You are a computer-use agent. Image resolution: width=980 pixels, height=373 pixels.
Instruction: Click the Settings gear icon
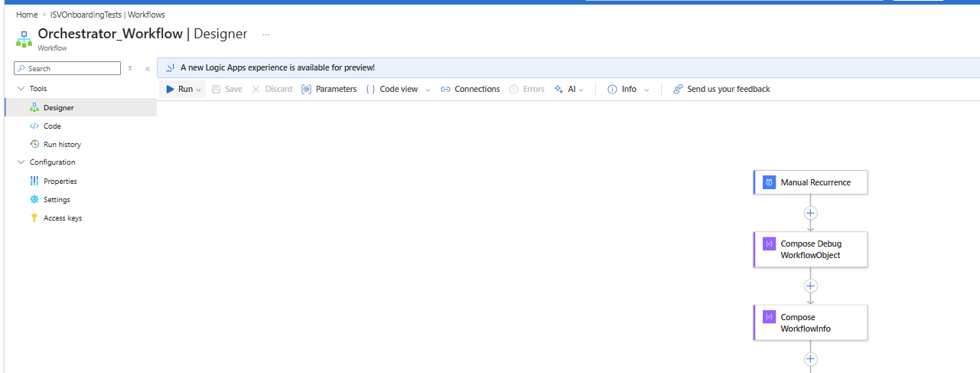(x=34, y=199)
